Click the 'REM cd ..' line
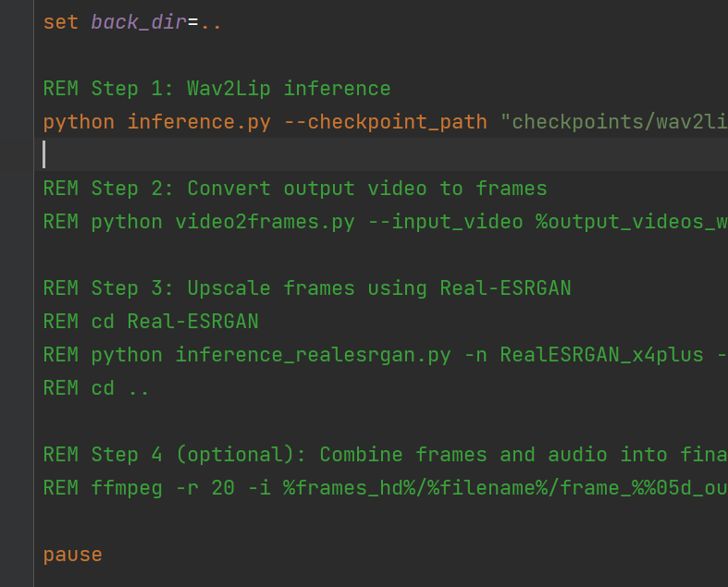Screen dimensions: 728x587 [x=96, y=388]
